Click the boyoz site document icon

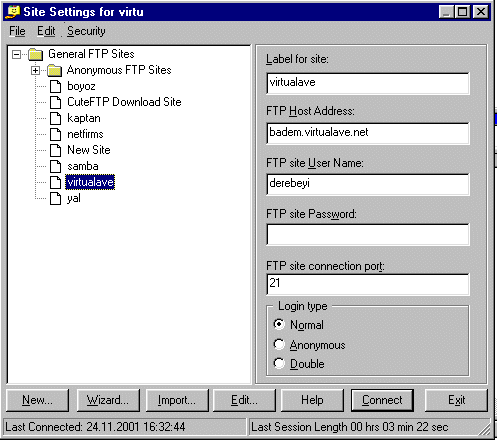[x=55, y=86]
